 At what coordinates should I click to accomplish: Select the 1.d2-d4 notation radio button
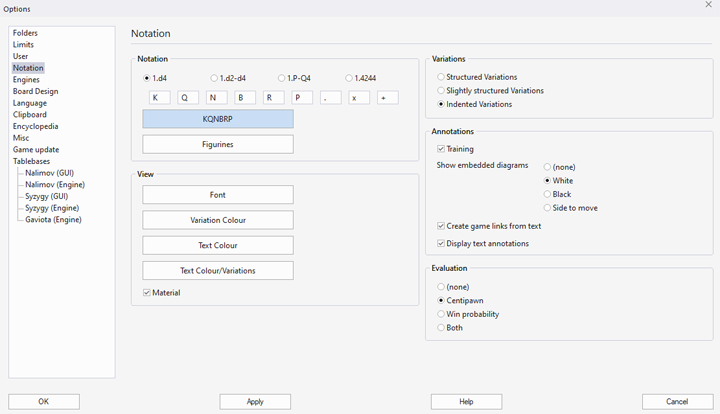pos(214,78)
